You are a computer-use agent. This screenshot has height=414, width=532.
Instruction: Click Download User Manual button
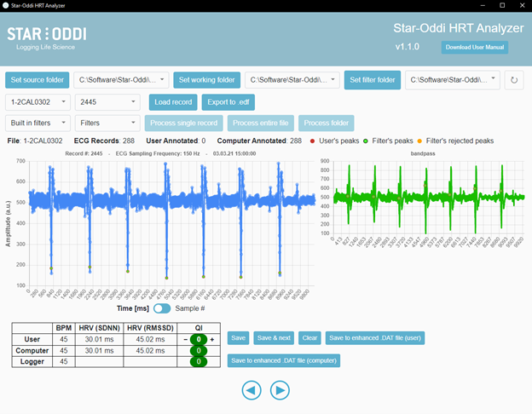[x=475, y=48]
